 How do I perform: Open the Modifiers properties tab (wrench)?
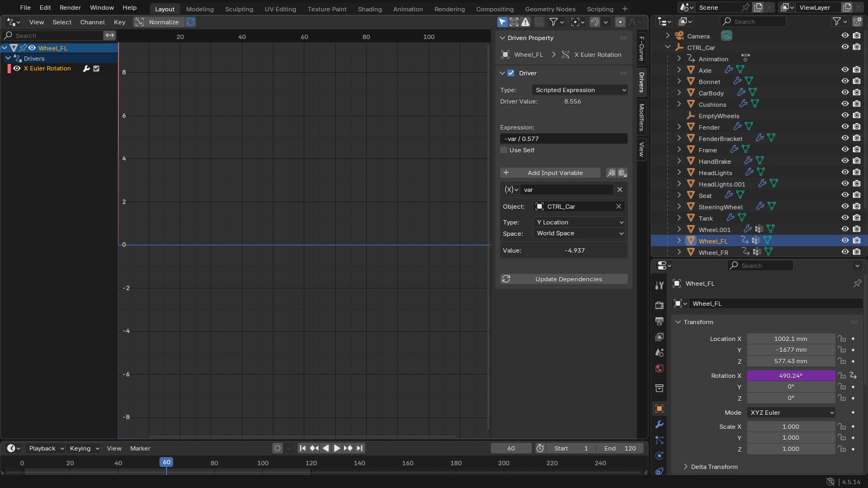pyautogui.click(x=659, y=425)
